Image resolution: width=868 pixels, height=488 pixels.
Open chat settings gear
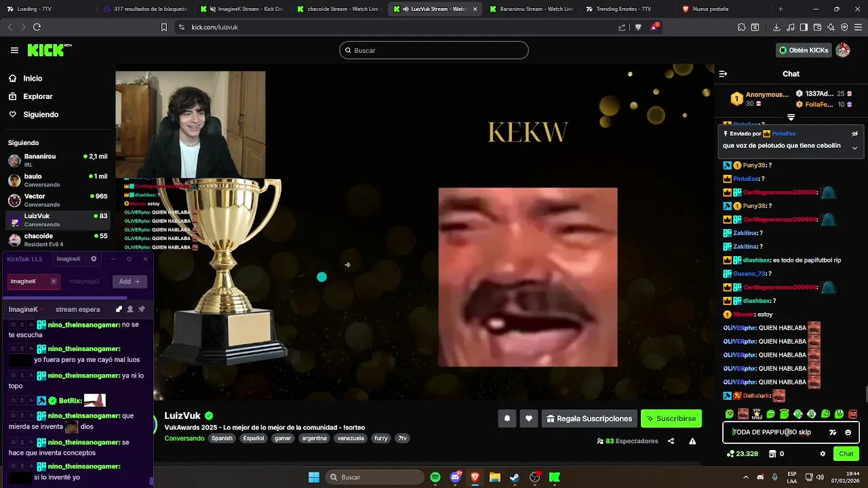(823, 454)
